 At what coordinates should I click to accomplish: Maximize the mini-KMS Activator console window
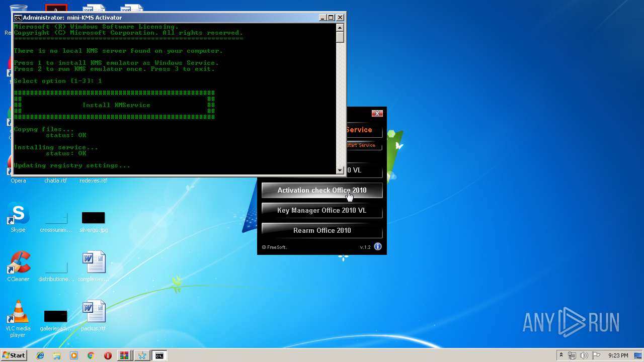[331, 18]
